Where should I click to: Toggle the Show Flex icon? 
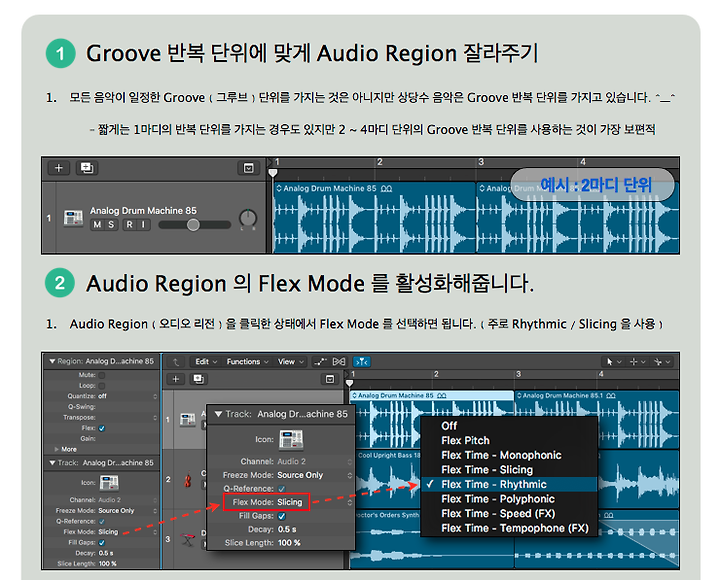[339, 362]
